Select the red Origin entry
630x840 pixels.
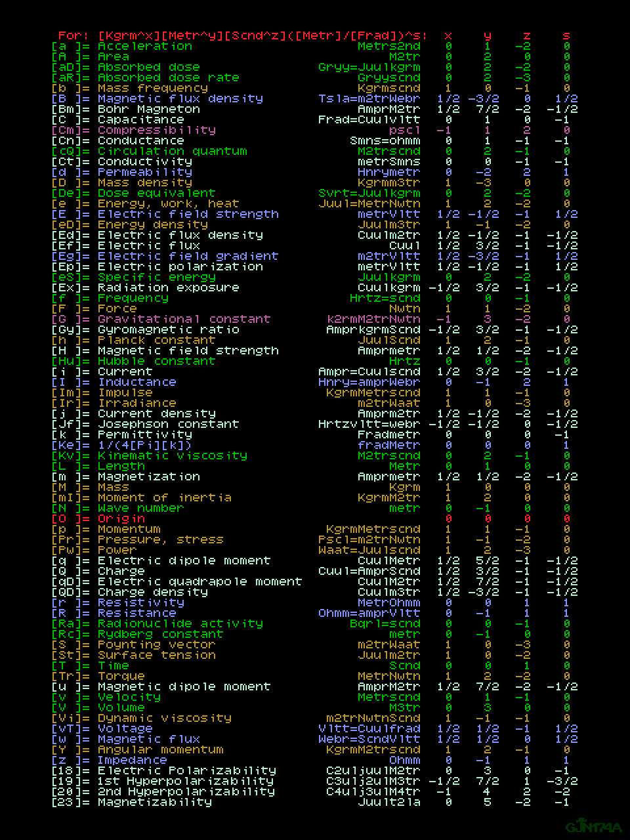coord(121,518)
